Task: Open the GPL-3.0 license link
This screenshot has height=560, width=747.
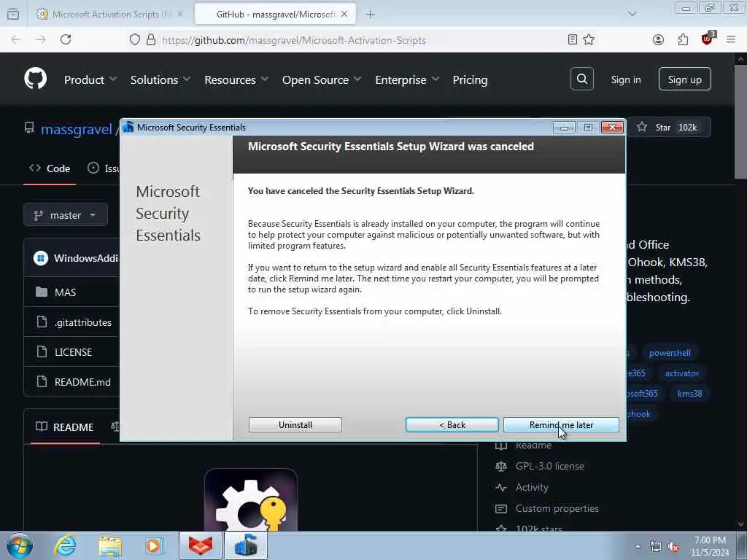Action: pyautogui.click(x=550, y=466)
